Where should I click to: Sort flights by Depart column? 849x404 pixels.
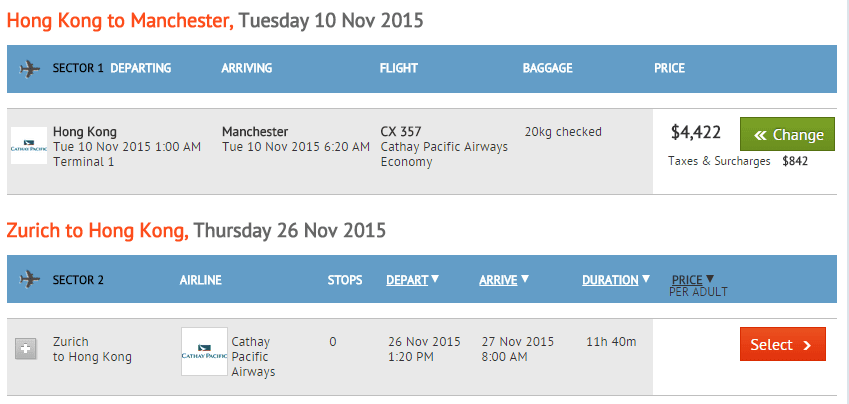412,280
